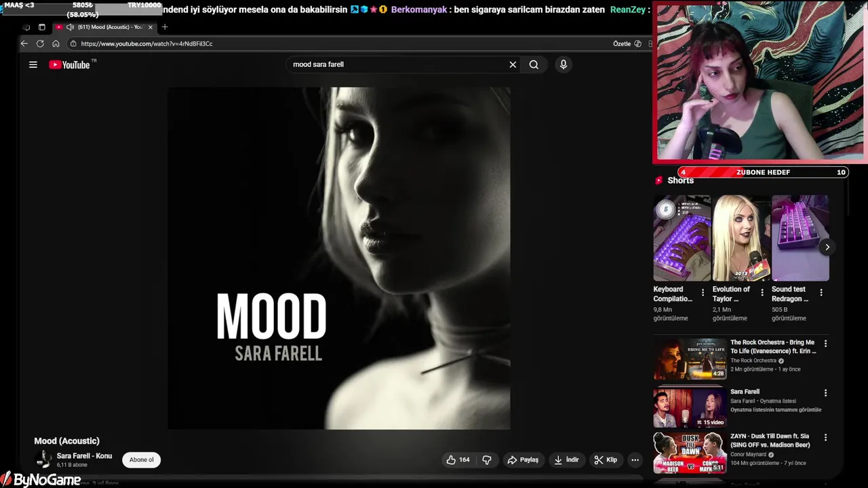This screenshot has height=488, width=868.
Task: Click the magnifier search button
Action: point(534,64)
